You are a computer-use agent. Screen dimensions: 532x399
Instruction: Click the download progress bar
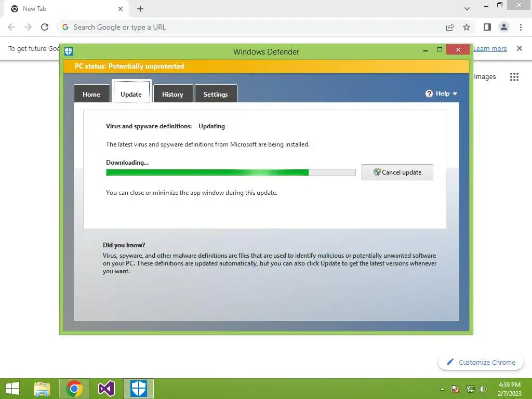(x=231, y=172)
